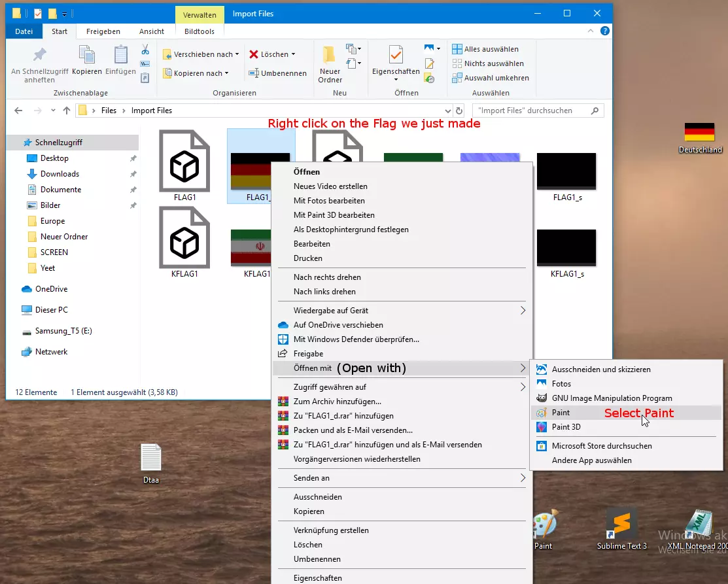Select OneDrive in navigation pane

[51, 289]
